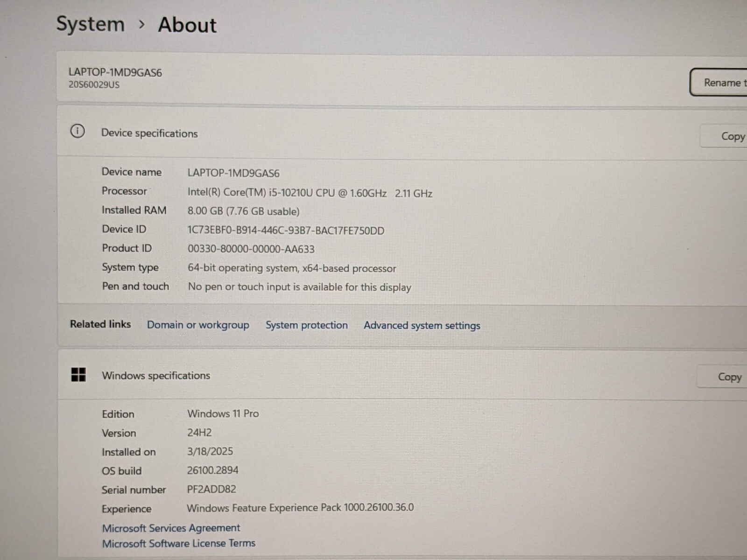Select the version value 24H2
This screenshot has width=747, height=560.
199,433
